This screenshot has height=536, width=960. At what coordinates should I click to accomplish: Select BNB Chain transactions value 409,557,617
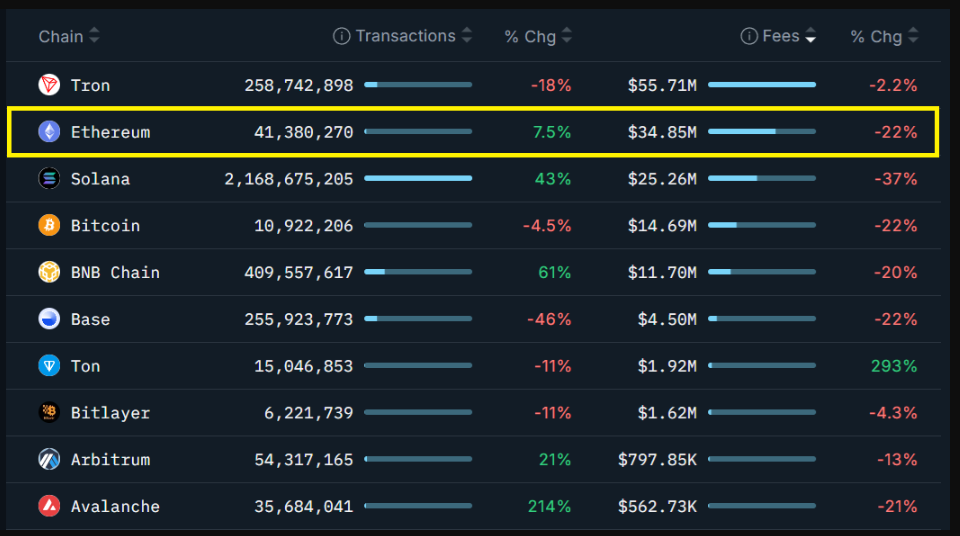299,273
